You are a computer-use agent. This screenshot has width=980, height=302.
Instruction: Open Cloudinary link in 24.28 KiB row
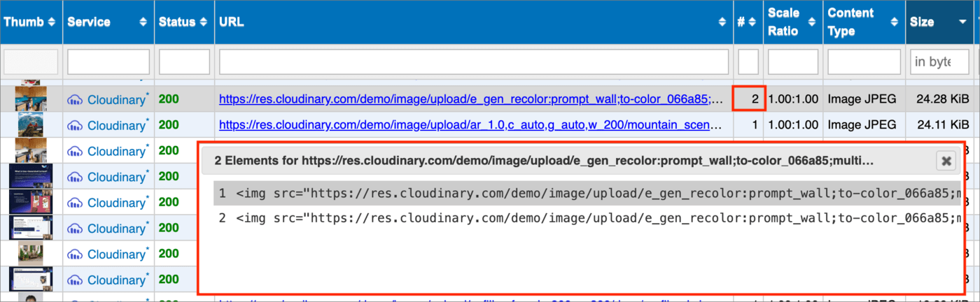(116, 100)
